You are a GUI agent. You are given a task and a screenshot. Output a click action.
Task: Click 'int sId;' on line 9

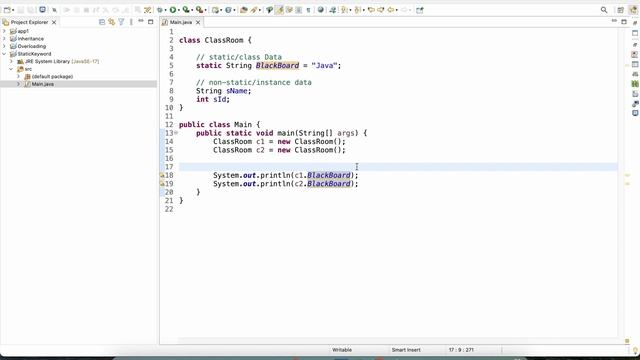pos(213,99)
